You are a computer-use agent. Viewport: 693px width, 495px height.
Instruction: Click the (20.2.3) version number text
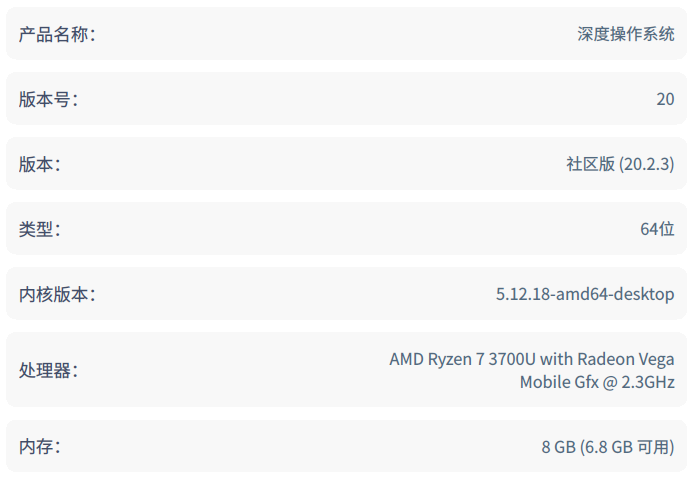pos(647,165)
